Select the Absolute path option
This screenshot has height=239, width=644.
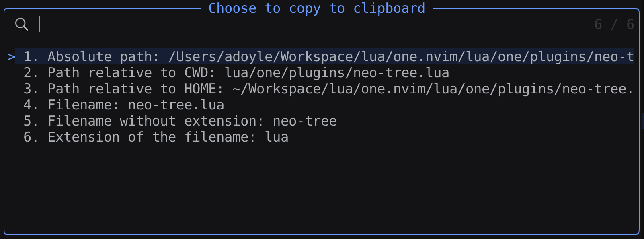[161, 56]
